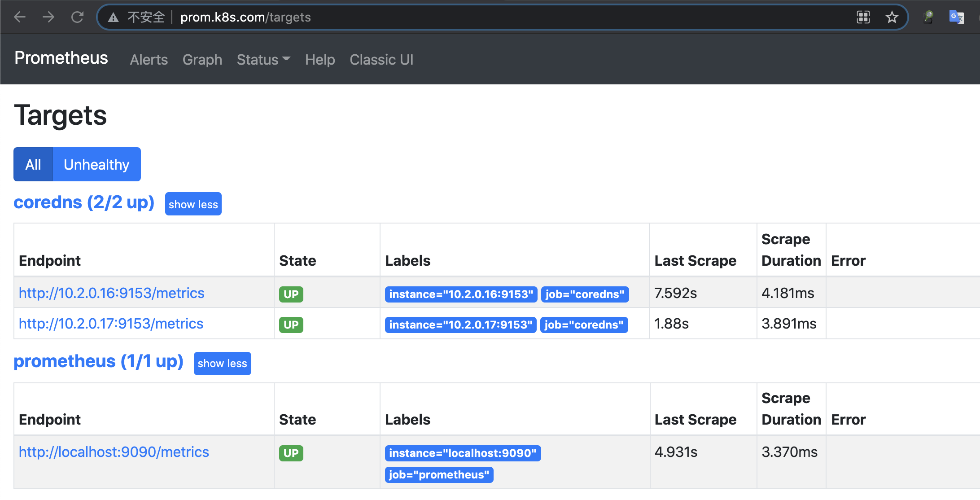Image resolution: width=980 pixels, height=500 pixels.
Task: Click label instance="localhost:9090"
Action: click(x=463, y=453)
